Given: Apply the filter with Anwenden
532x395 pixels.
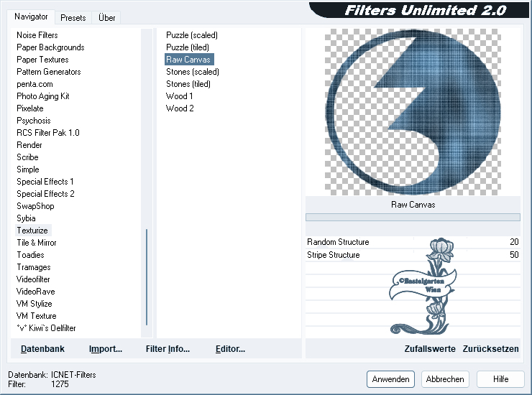Looking at the screenshot, I should (390, 379).
